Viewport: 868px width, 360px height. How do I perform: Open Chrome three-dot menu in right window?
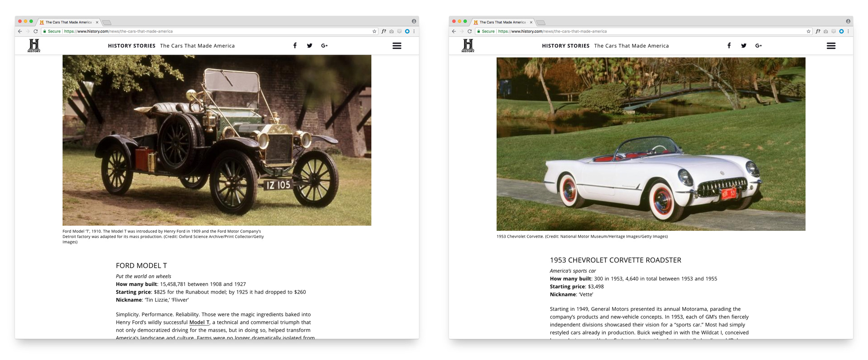848,31
